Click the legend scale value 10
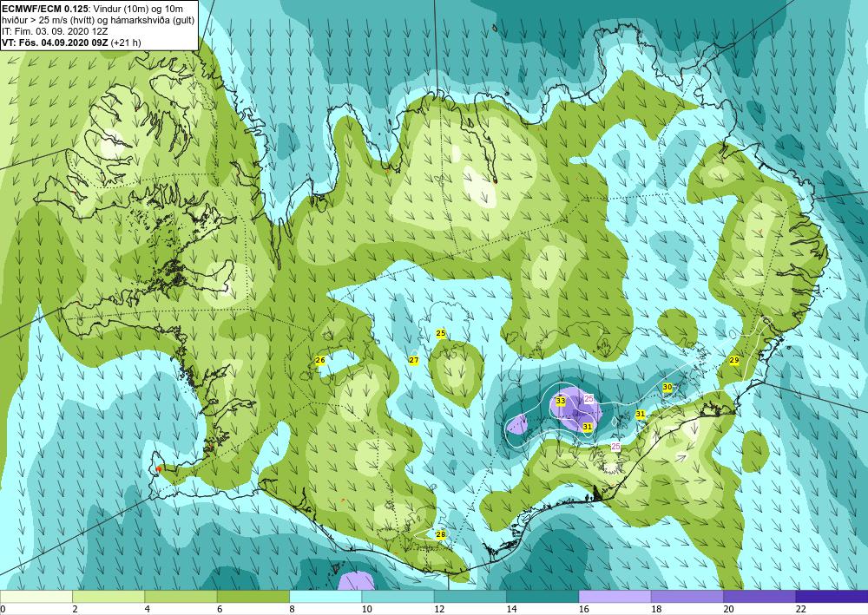This screenshot has height=615, width=868. (x=367, y=609)
